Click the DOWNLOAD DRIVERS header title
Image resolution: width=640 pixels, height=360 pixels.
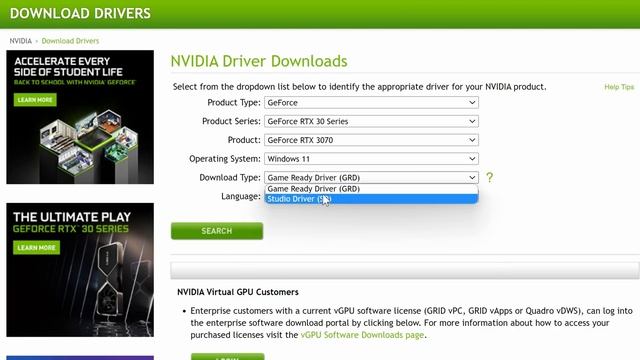coord(80,13)
